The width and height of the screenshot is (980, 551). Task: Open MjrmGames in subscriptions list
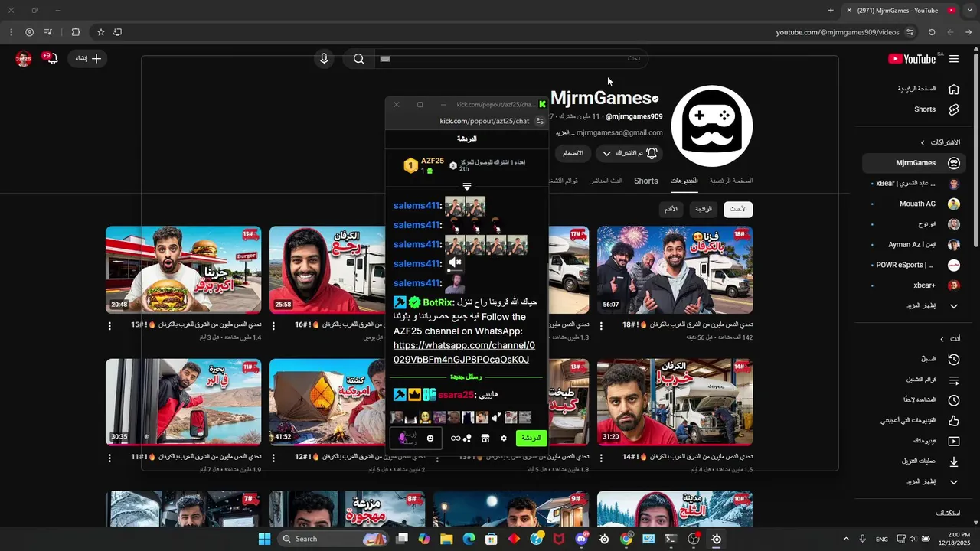(x=916, y=163)
